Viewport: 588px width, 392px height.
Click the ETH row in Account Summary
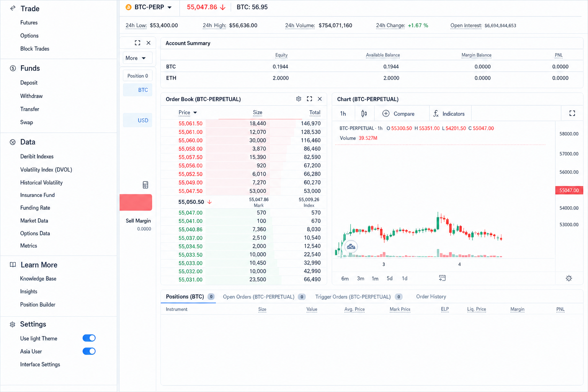pos(371,78)
